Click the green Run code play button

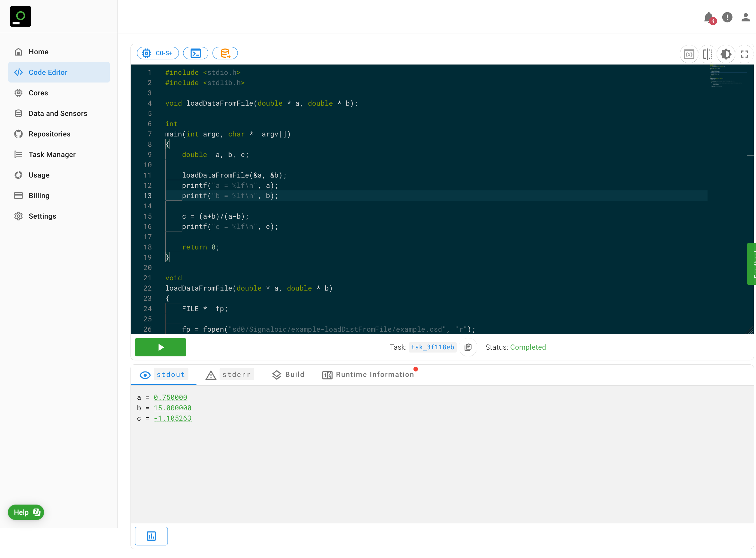pyautogui.click(x=160, y=347)
